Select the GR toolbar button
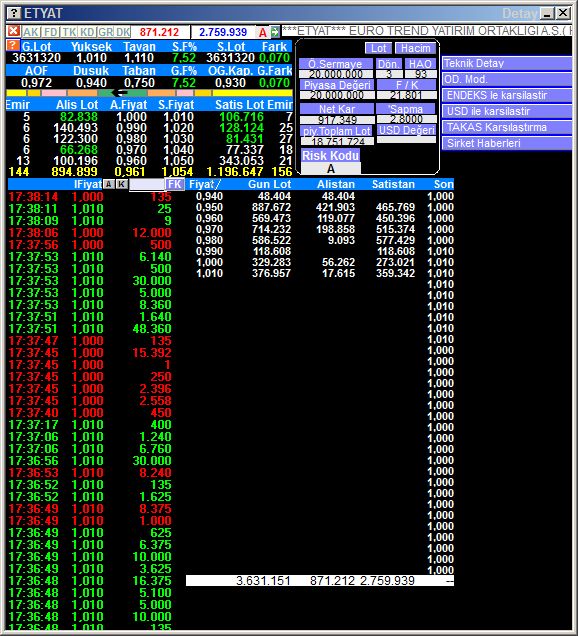This screenshot has height=636, width=578. point(105,32)
